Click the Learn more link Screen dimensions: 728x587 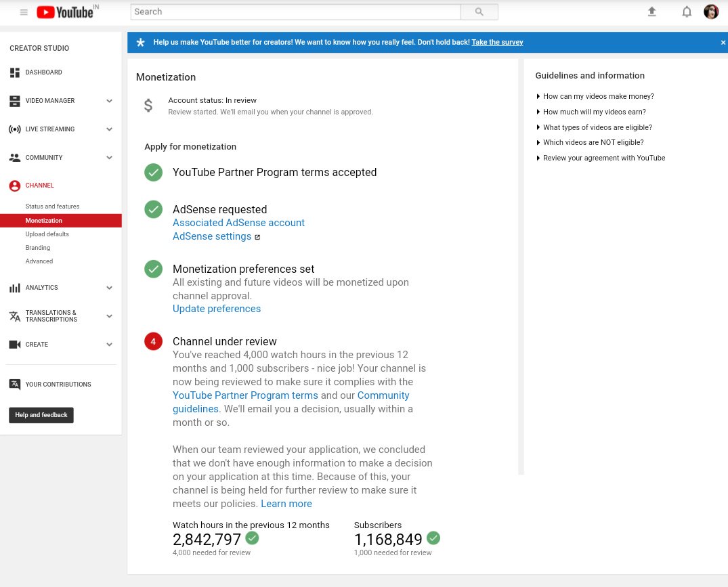point(286,504)
